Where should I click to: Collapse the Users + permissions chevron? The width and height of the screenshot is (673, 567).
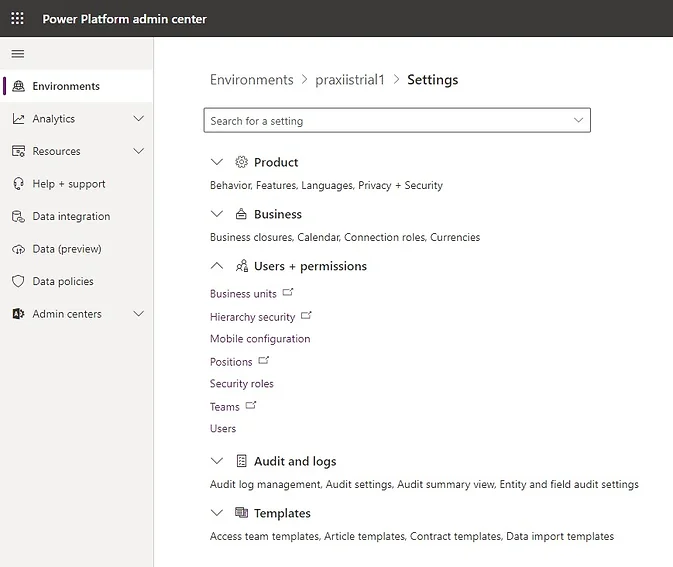217,266
